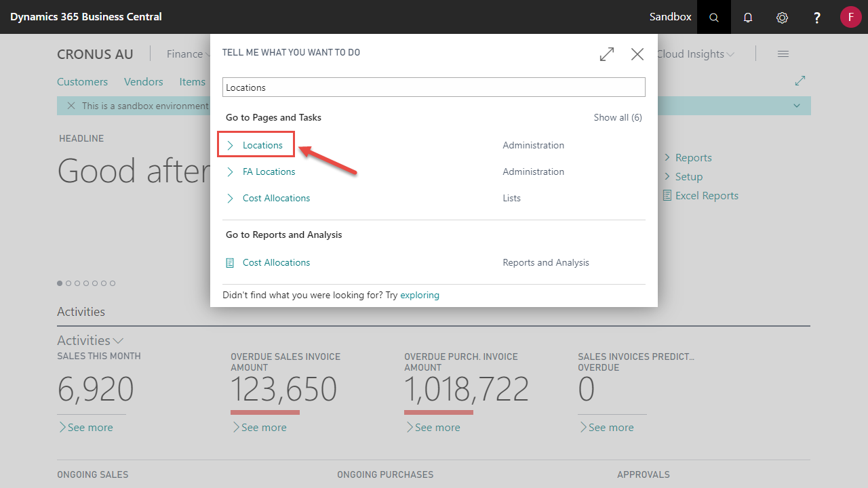This screenshot has width=868, height=488.
Task: Show all 6 search results
Action: (x=618, y=117)
